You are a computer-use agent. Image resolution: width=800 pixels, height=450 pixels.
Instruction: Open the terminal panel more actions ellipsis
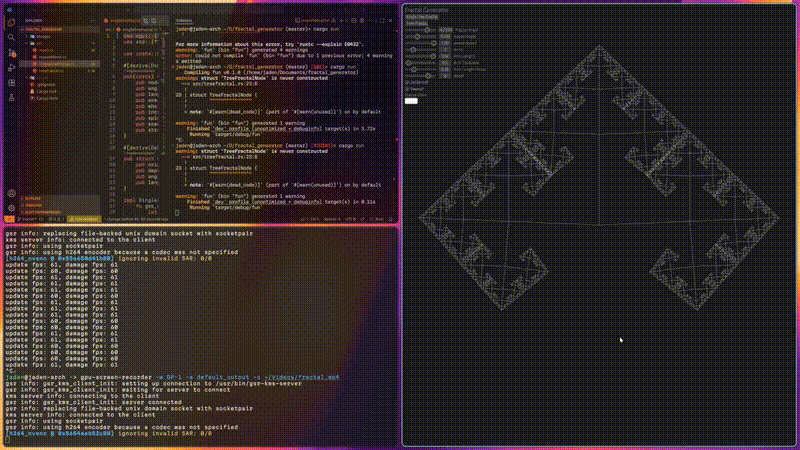point(371,21)
